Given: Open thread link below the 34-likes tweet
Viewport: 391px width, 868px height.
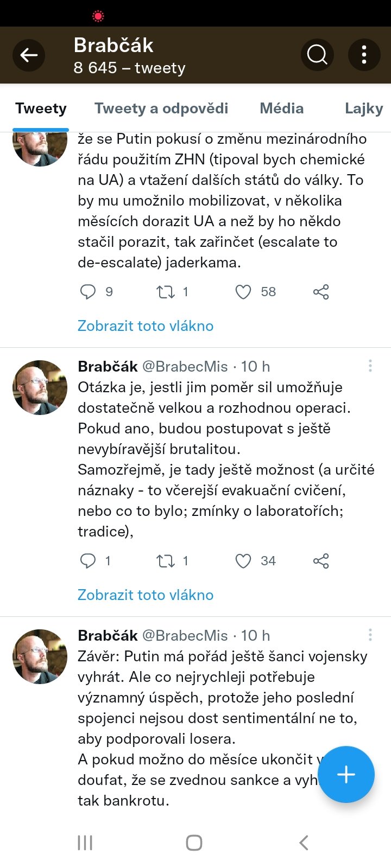Looking at the screenshot, I should (146, 595).
